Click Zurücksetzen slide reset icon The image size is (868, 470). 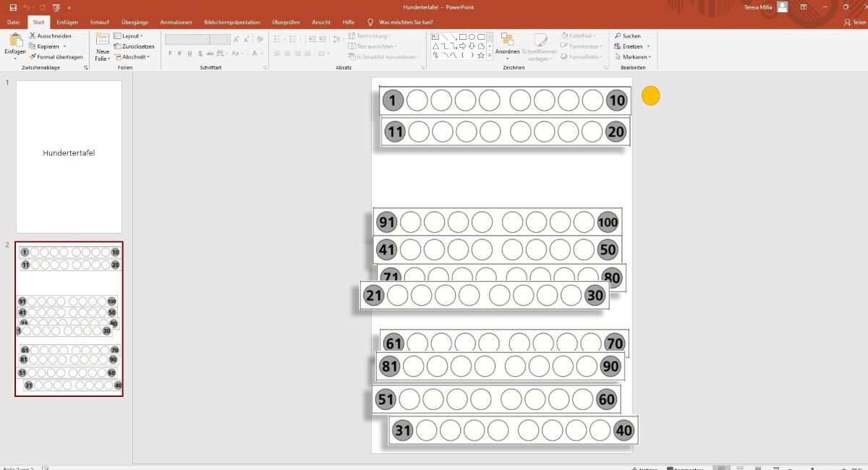118,46
